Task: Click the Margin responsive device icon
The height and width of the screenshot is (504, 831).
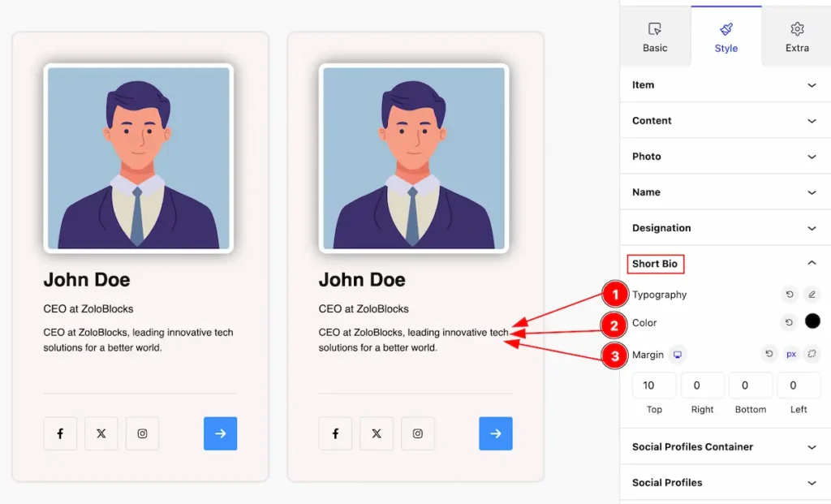Action: pos(678,355)
